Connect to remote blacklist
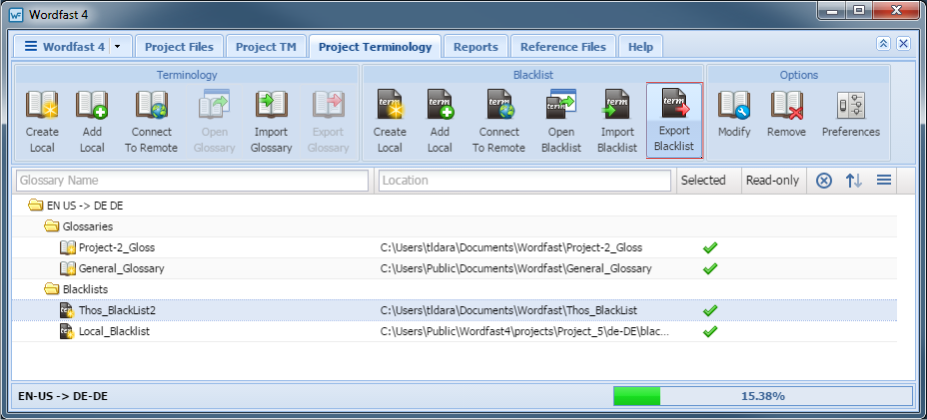The height and width of the screenshot is (420, 927). [499, 122]
